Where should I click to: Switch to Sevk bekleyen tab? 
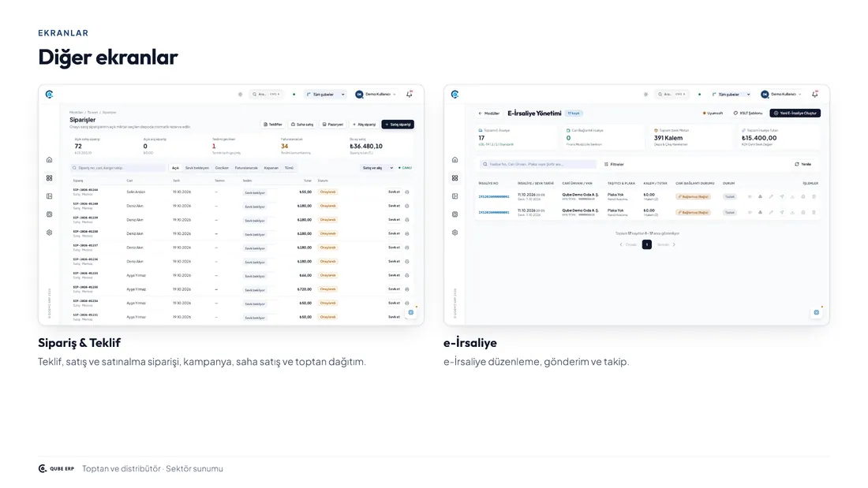197,168
